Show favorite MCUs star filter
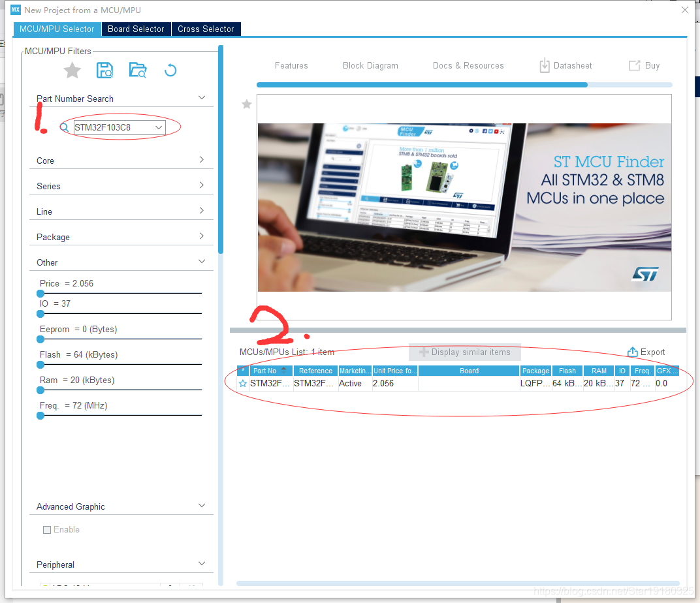700x603 pixels. coord(72,70)
